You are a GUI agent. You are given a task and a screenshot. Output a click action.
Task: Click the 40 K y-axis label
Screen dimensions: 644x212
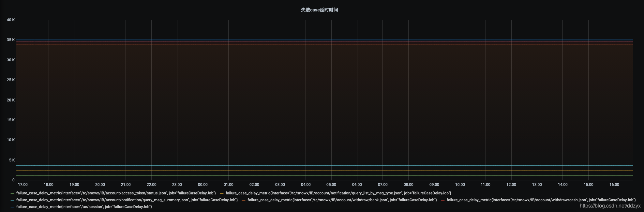click(x=11, y=20)
